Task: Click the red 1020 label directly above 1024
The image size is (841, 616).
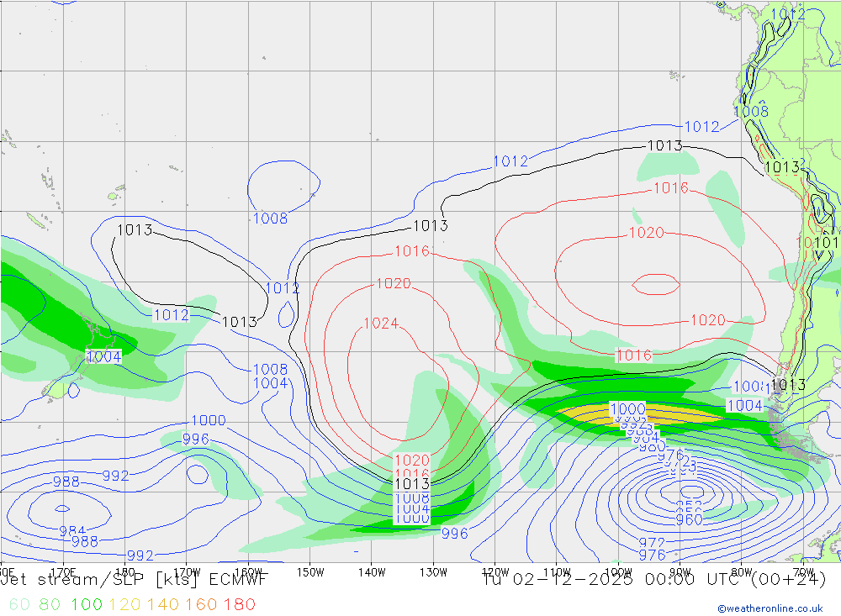Action: [394, 283]
